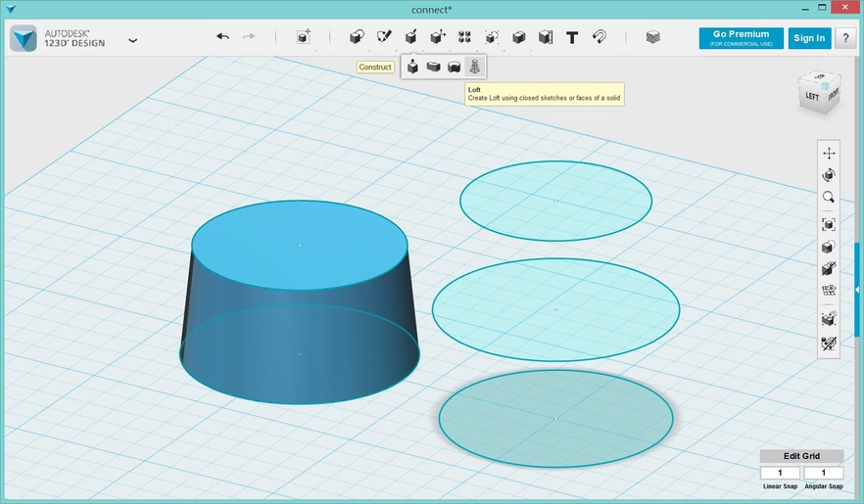Toggle the Snap magnet tool

[x=599, y=37]
